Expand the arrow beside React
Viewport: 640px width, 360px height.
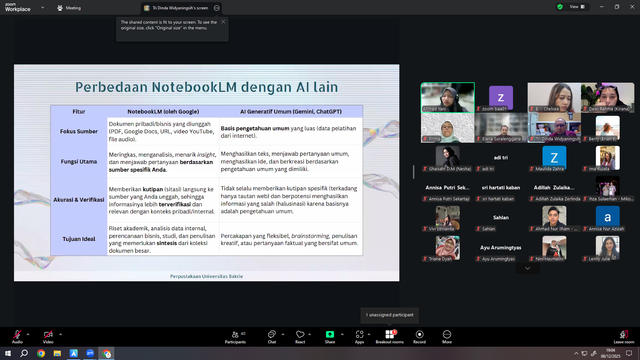pyautogui.click(x=310, y=334)
